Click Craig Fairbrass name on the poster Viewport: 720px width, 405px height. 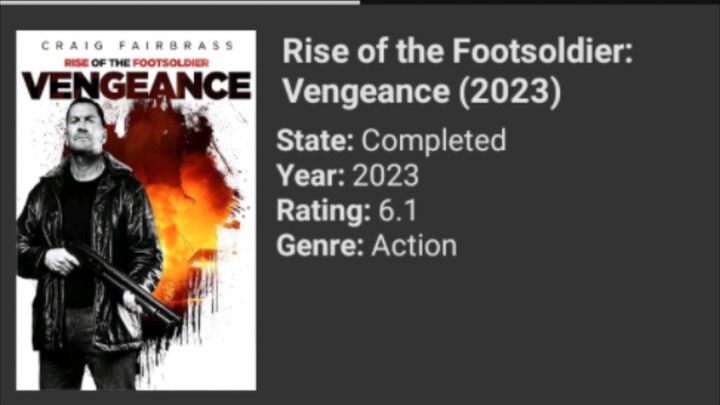coord(136,46)
